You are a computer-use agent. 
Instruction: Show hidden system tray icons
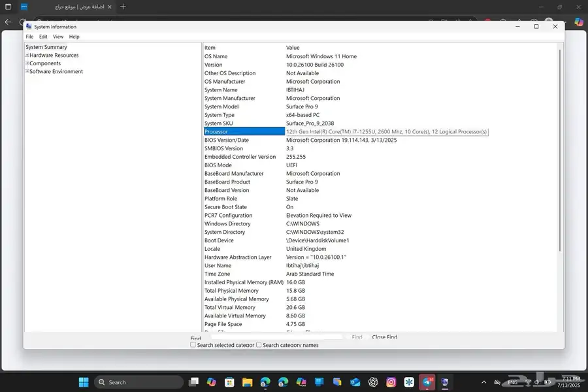click(x=483, y=382)
